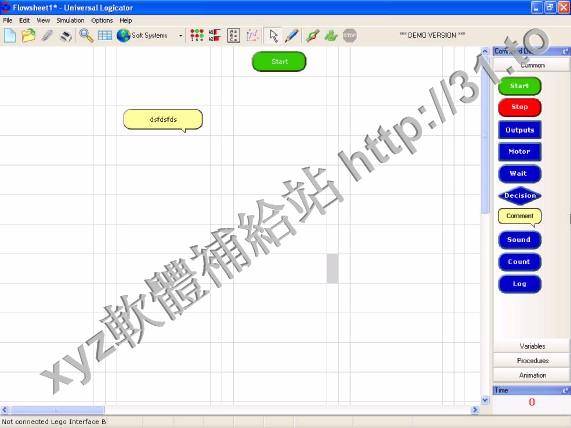The image size is (571, 428).
Task: Open a file with the folder icon
Action: tap(28, 36)
